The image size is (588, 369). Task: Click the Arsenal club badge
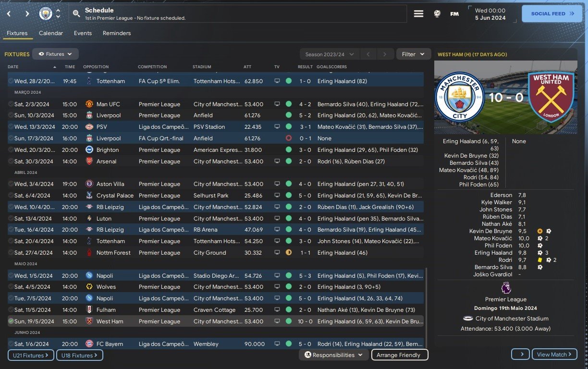[89, 161]
